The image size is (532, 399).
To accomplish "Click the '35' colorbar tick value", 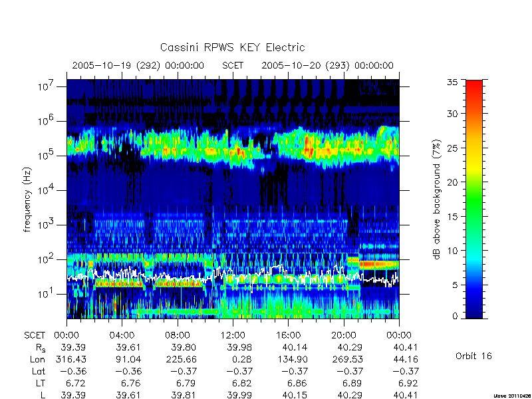I will [452, 82].
